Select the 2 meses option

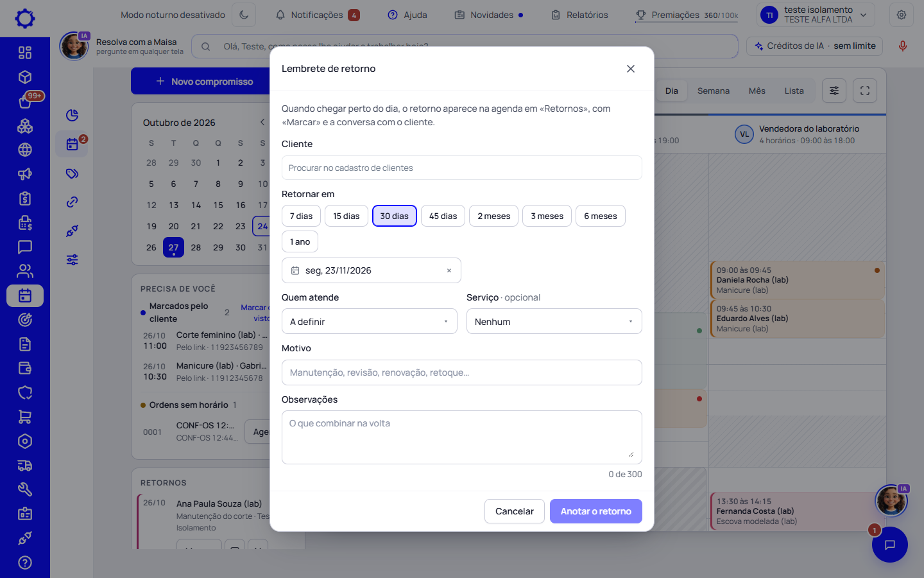click(494, 216)
